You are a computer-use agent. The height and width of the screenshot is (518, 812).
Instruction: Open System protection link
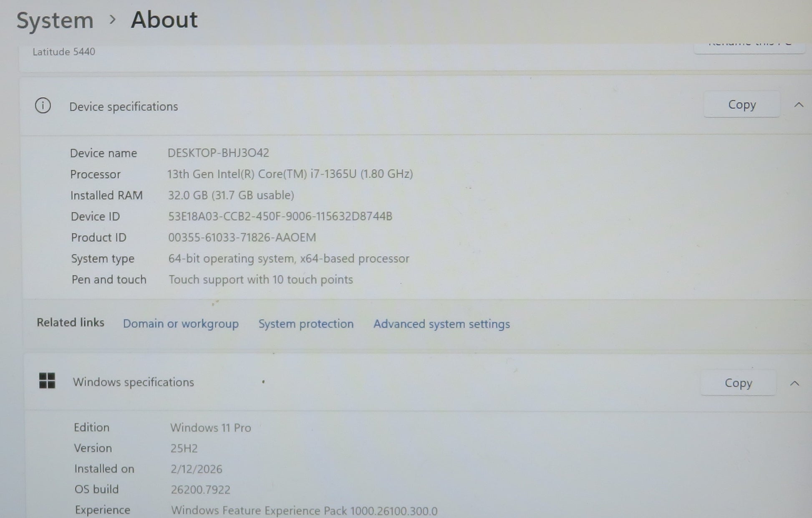coord(305,324)
